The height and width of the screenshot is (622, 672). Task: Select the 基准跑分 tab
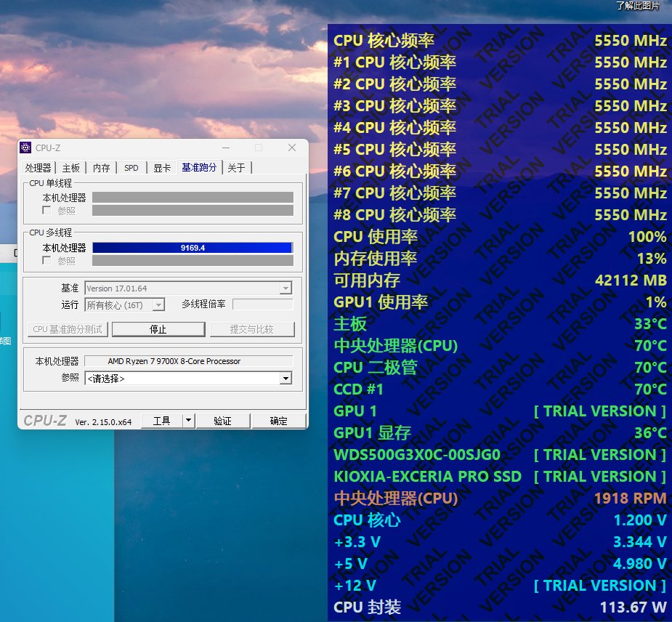pyautogui.click(x=199, y=167)
